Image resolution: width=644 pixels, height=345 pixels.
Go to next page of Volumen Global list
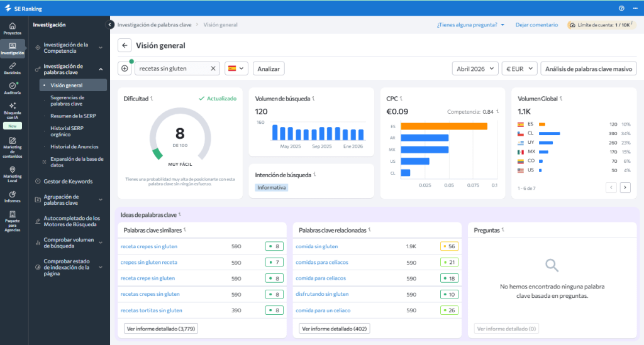point(625,187)
